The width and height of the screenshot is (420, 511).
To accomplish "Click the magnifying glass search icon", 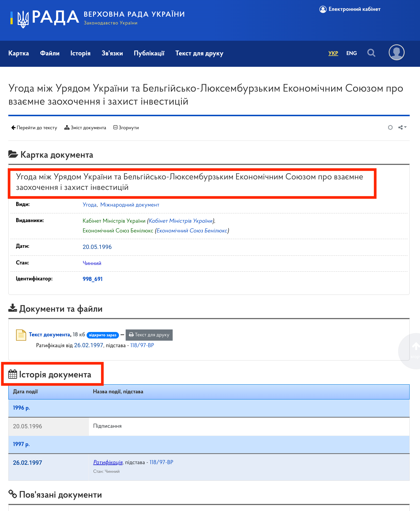I will [371, 53].
